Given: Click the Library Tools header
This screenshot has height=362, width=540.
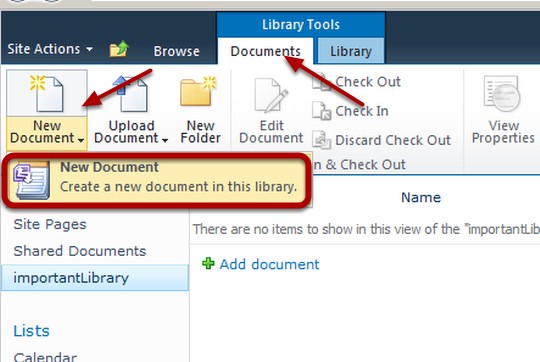Looking at the screenshot, I should (x=301, y=25).
